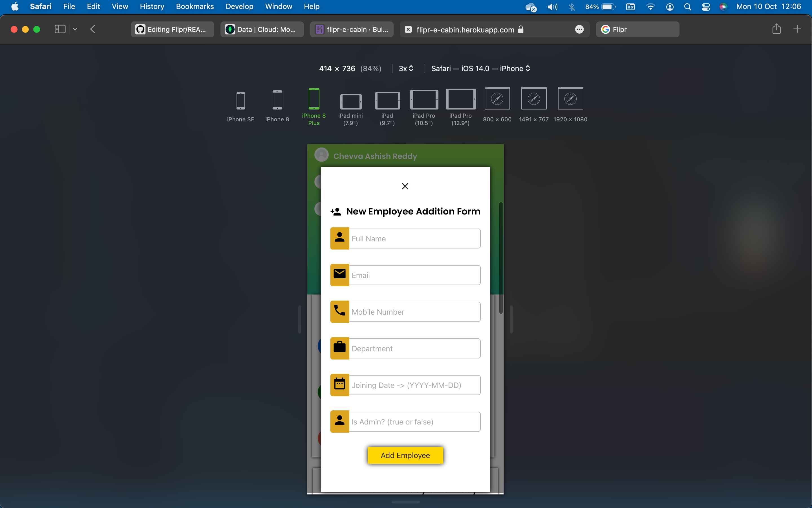The height and width of the screenshot is (508, 812).
Task: Open the 3x pixel ratio dropdown
Action: coord(406,69)
